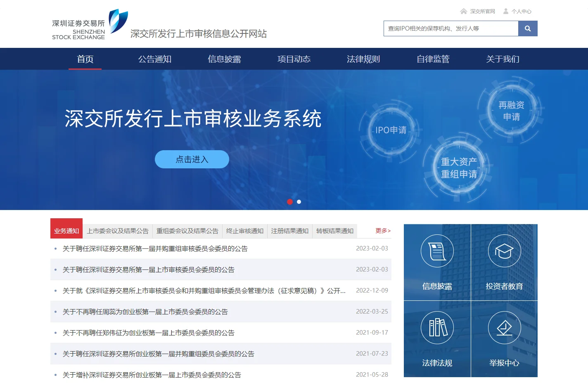The image size is (588, 385).
Task: Click the date 2022-03-25
Action: (x=372, y=312)
